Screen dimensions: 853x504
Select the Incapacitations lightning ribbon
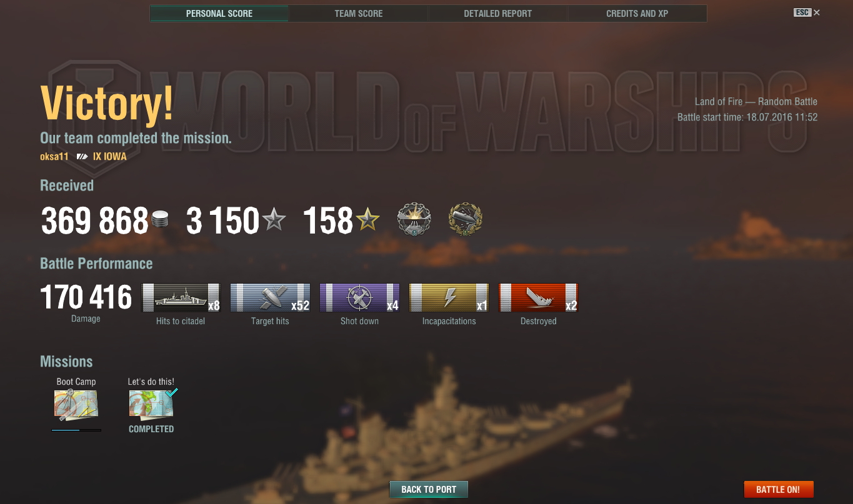pos(449,297)
